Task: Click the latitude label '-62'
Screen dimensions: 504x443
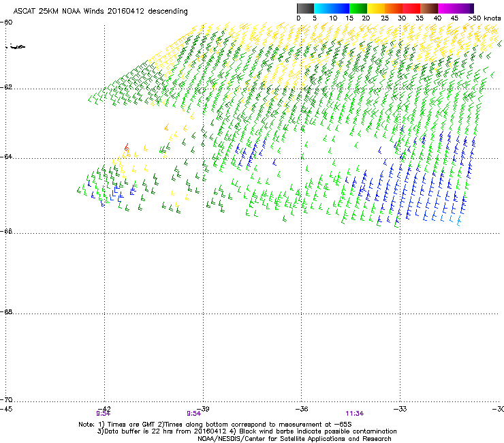Action: coord(6,87)
